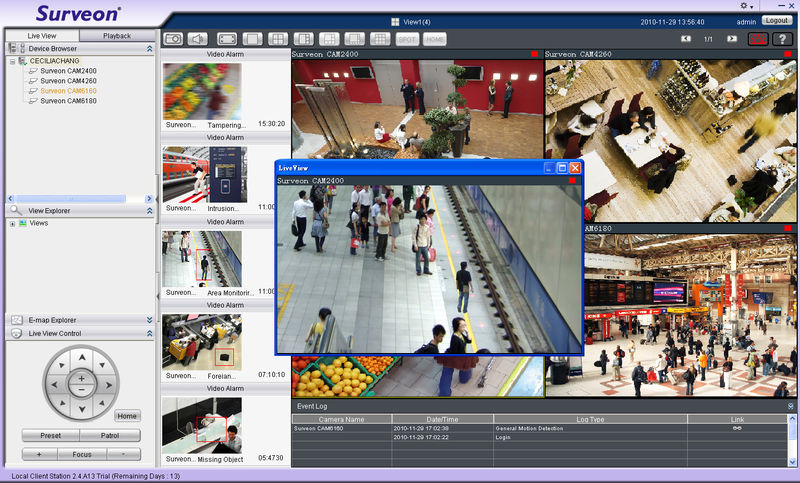The width and height of the screenshot is (800, 483).
Task: Select the Login event log row
Action: (539, 437)
